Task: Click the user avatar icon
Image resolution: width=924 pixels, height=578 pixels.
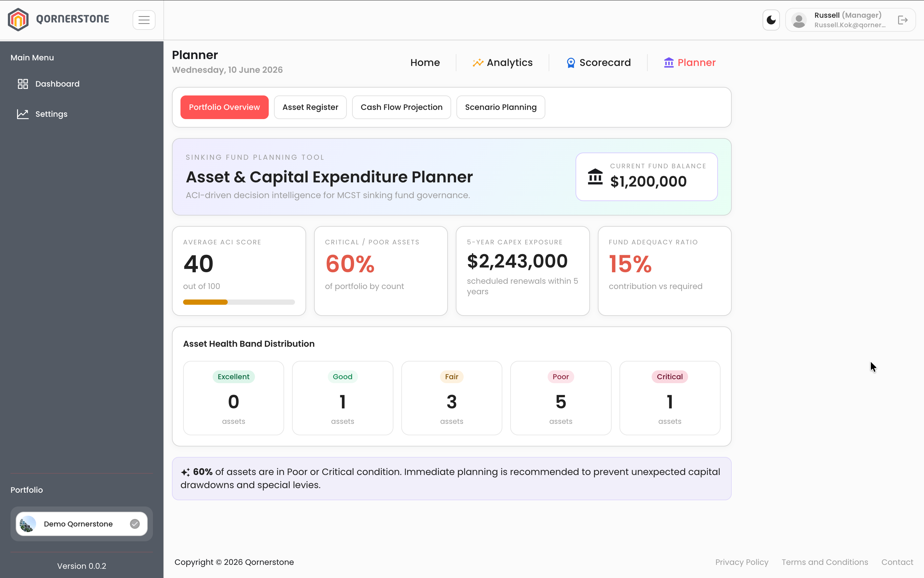Action: 799,20
